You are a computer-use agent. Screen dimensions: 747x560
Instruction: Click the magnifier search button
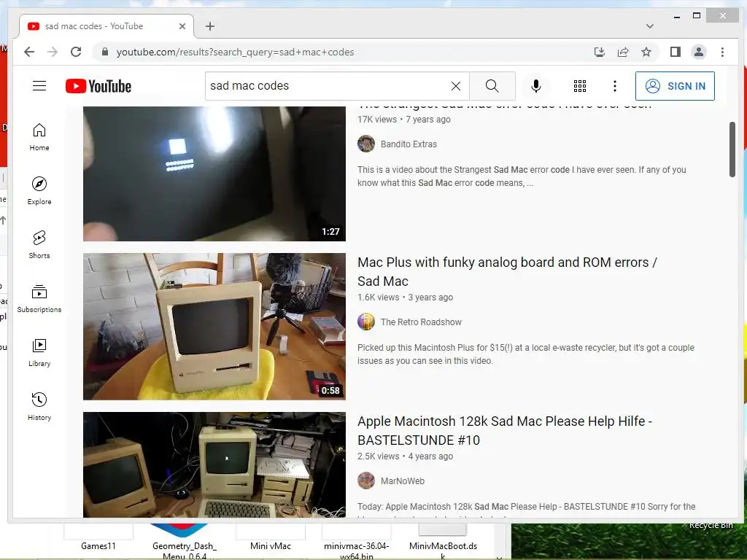click(492, 86)
